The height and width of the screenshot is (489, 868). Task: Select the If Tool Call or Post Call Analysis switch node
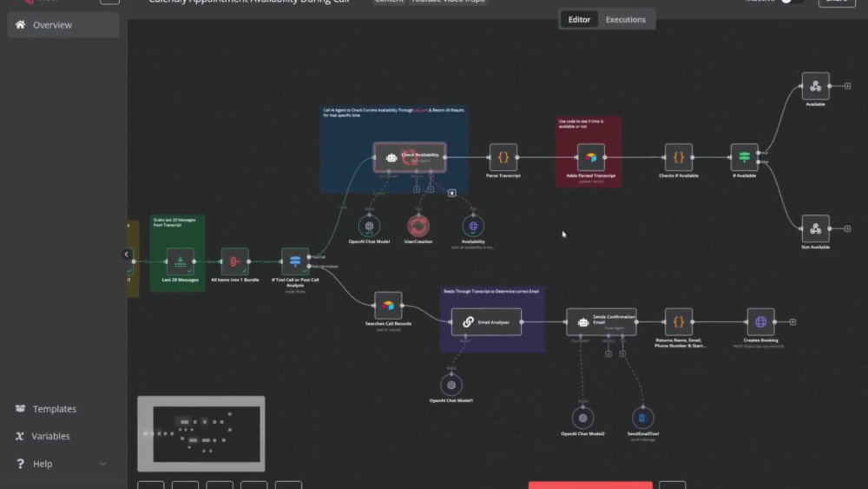click(x=295, y=261)
